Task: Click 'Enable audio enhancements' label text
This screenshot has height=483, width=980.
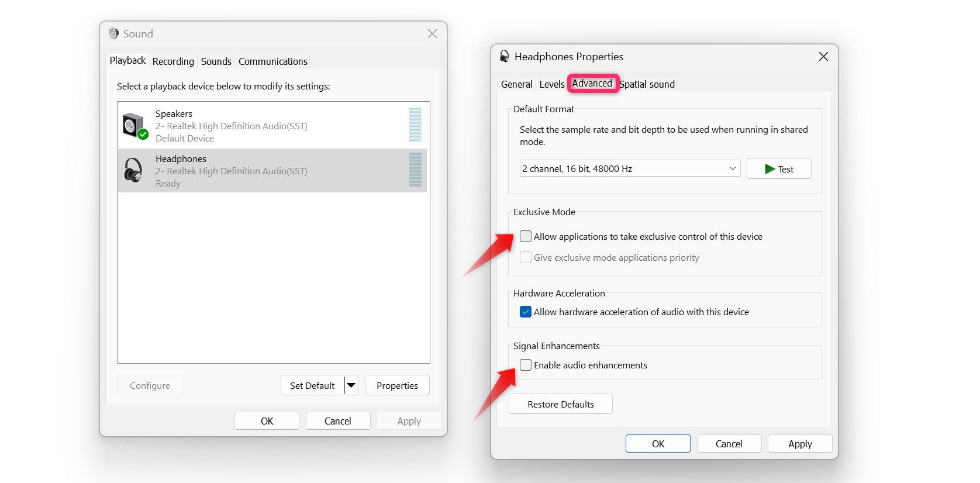Action: (x=591, y=365)
